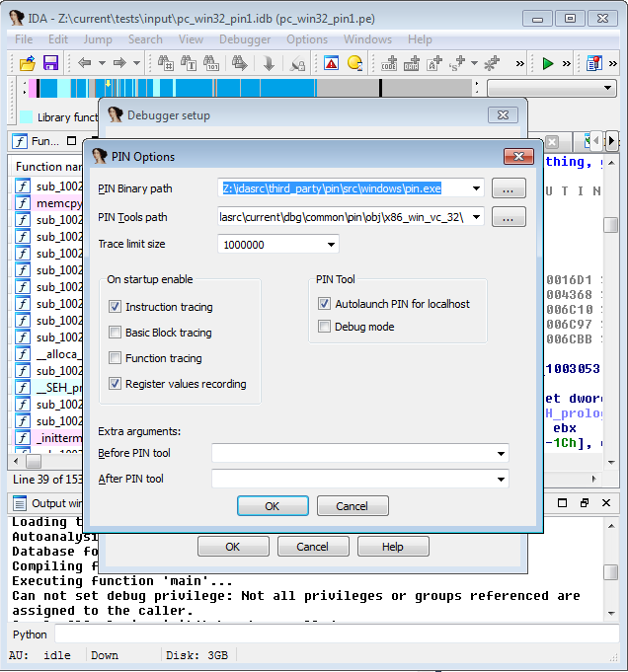Click the asterisk array icon
The height and width of the screenshot is (672, 628).
tap(492, 63)
